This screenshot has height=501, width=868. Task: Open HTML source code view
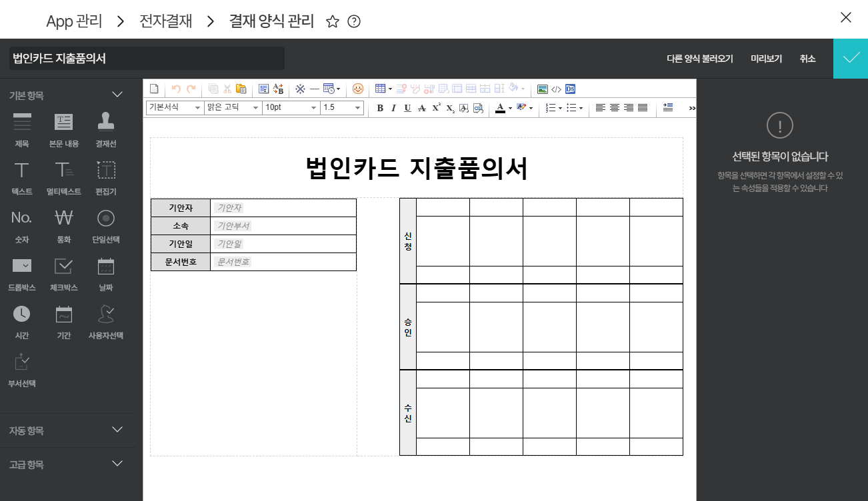coord(556,89)
